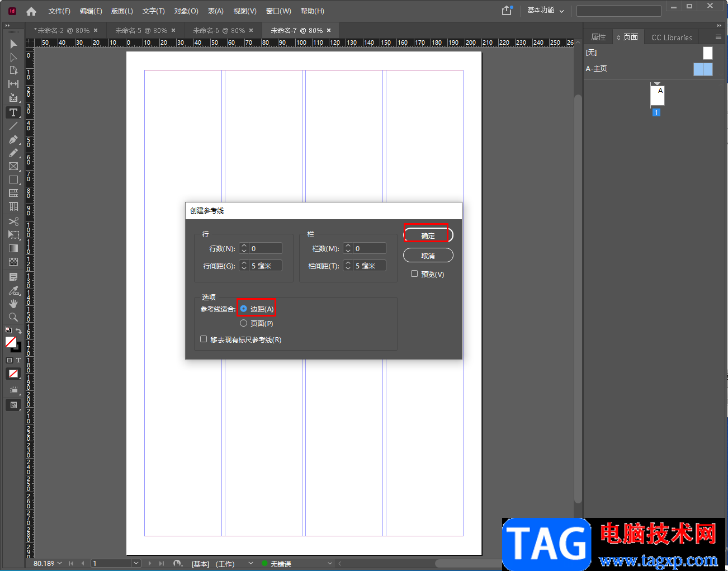Select the Scissors tool
This screenshot has height=571, width=728.
(x=13, y=221)
